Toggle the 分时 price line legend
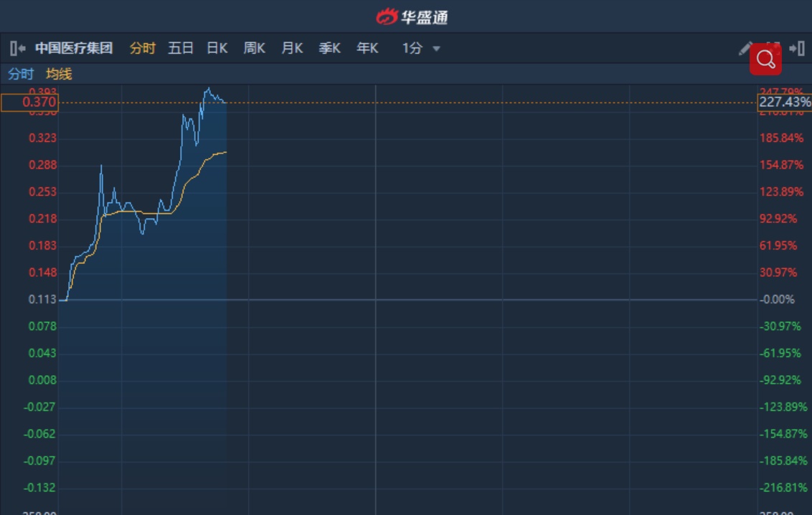The image size is (812, 515). click(x=21, y=75)
